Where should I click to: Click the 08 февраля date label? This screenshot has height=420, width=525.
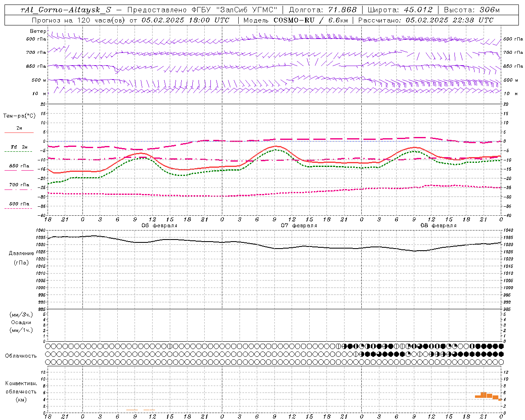[x=438, y=226]
